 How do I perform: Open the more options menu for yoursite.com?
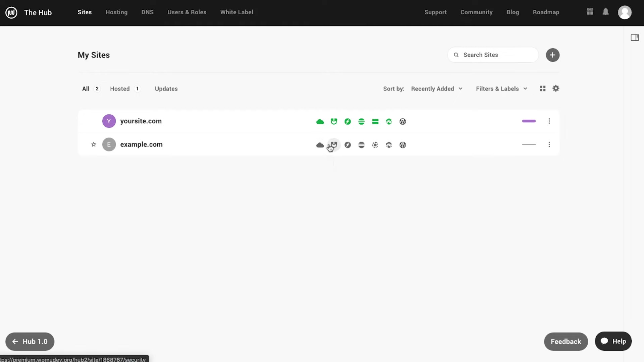(x=549, y=121)
